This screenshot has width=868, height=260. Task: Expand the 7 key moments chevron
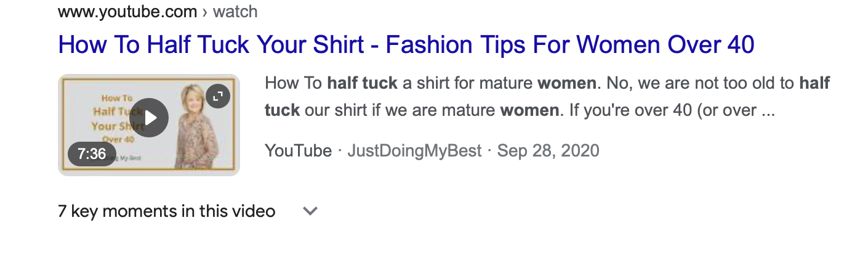coord(310,211)
